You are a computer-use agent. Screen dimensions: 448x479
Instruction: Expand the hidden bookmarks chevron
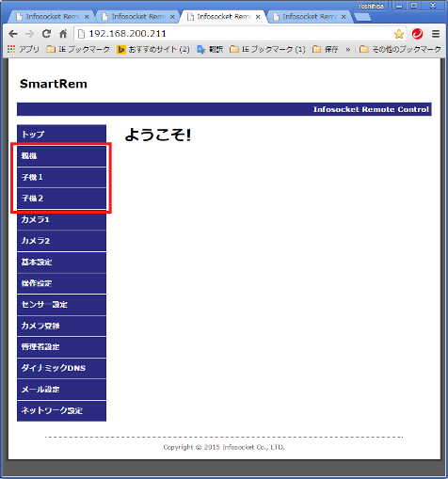click(348, 49)
